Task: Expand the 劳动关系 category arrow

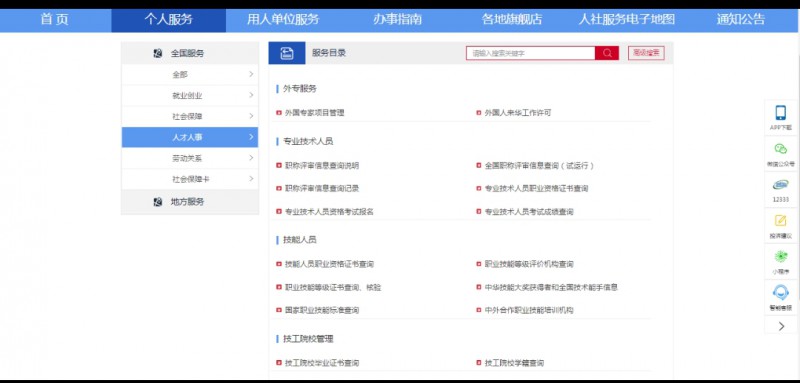Action: click(x=251, y=158)
